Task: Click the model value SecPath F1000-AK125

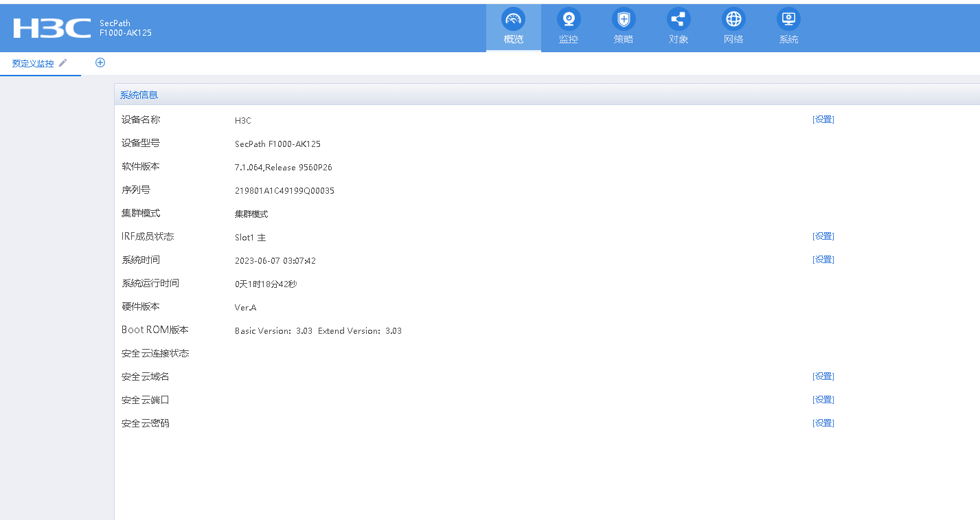Action: [277, 144]
